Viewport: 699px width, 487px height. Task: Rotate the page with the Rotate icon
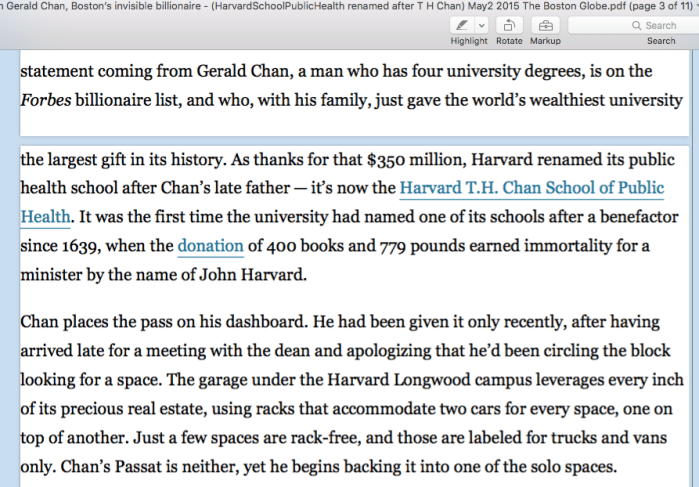point(509,25)
